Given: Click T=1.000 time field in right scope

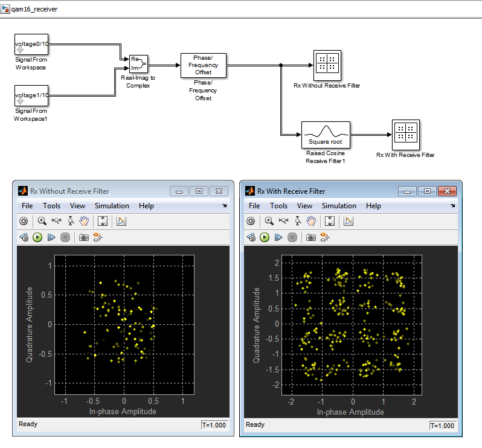Looking at the screenshot, I should 442,426.
